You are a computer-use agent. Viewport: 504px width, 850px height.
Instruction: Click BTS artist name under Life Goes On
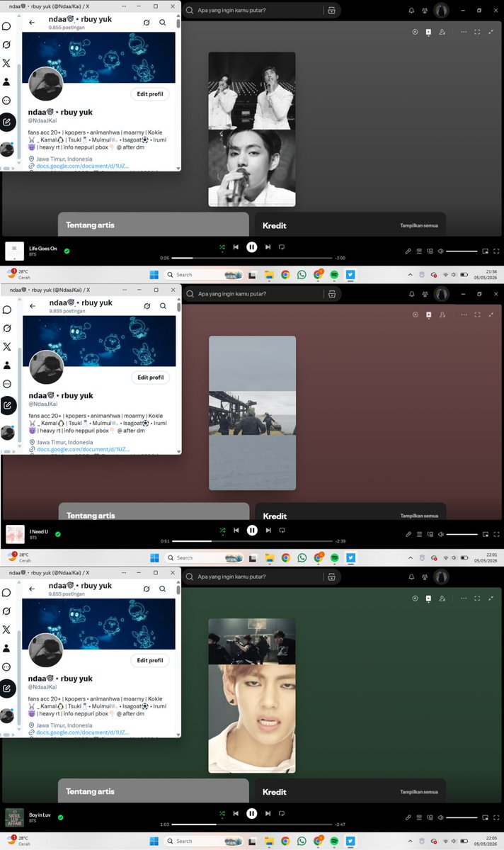coord(32,254)
